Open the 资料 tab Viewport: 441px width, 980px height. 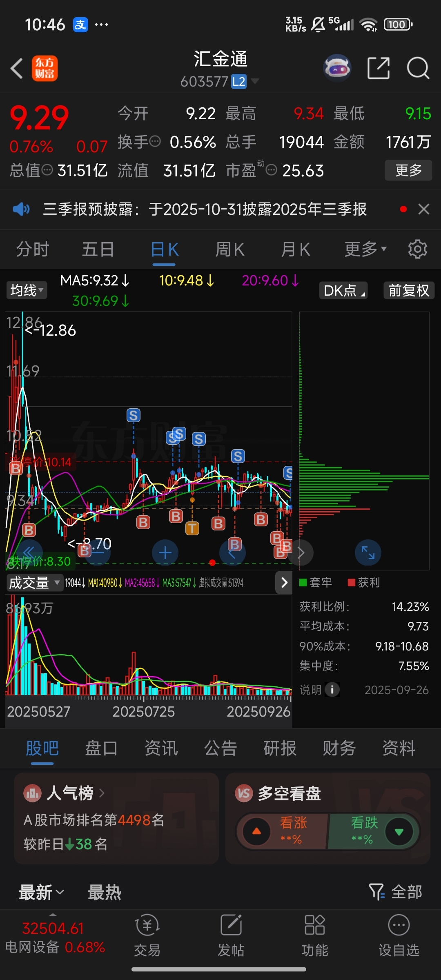coord(399,748)
